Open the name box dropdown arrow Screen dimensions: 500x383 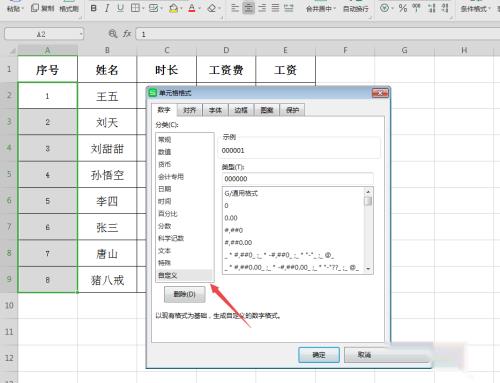(x=81, y=34)
